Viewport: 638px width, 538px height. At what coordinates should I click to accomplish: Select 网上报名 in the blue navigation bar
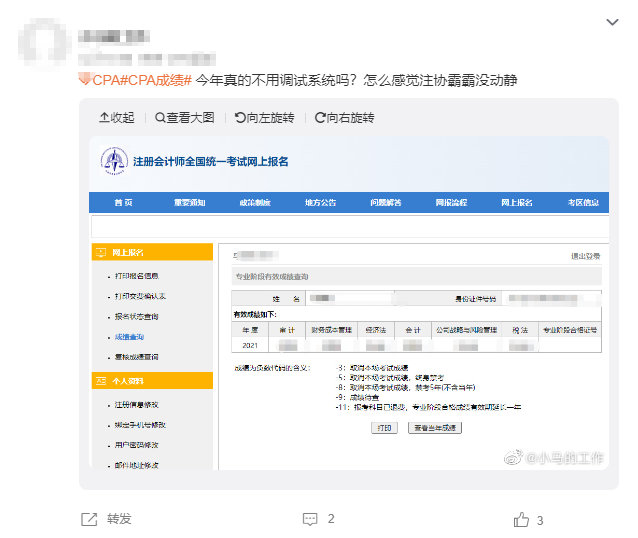517,202
